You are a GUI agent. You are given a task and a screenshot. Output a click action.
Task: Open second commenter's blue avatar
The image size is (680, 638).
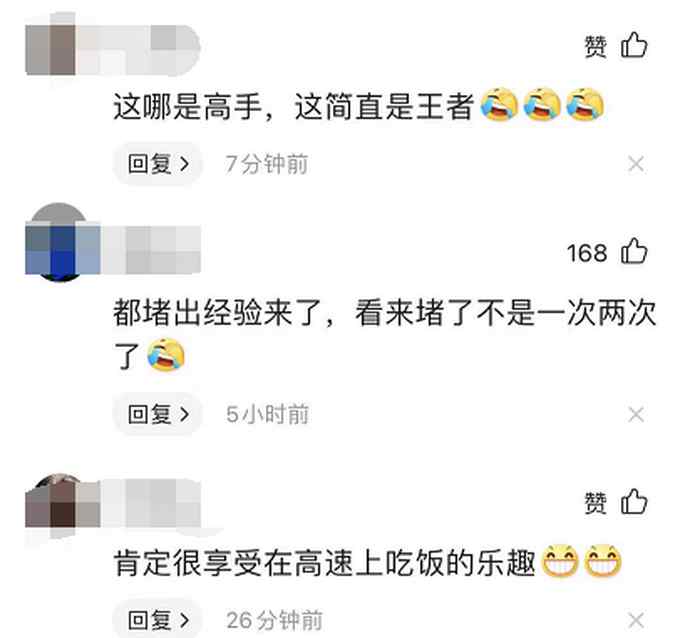click(x=60, y=242)
